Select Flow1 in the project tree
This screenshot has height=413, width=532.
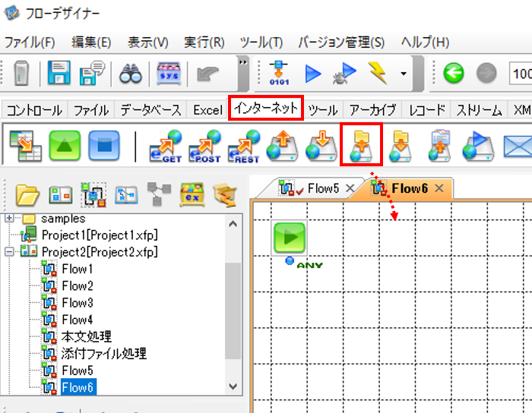[78, 269]
